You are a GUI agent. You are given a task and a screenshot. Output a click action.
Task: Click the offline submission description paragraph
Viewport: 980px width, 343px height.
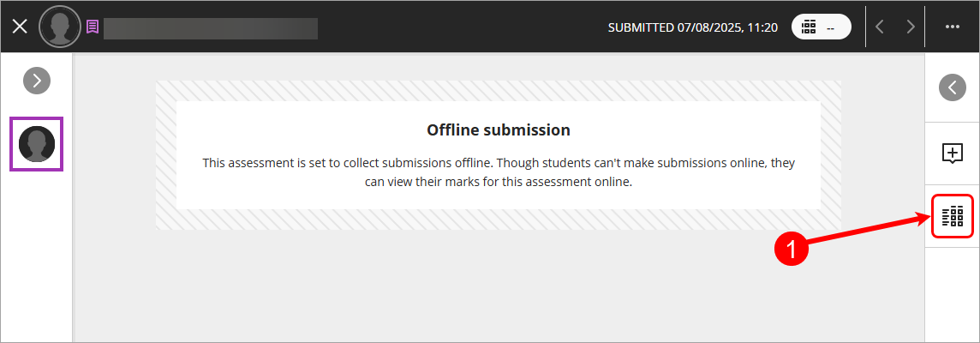coord(498,171)
